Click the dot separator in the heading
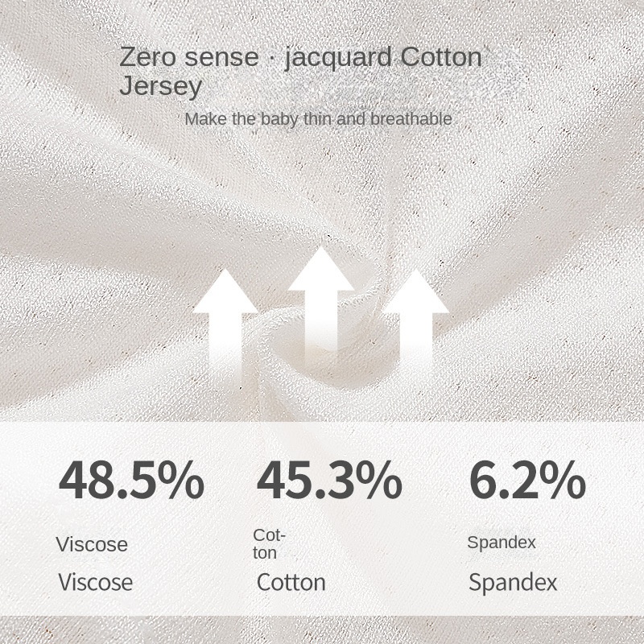The image size is (644, 644). coord(272,58)
